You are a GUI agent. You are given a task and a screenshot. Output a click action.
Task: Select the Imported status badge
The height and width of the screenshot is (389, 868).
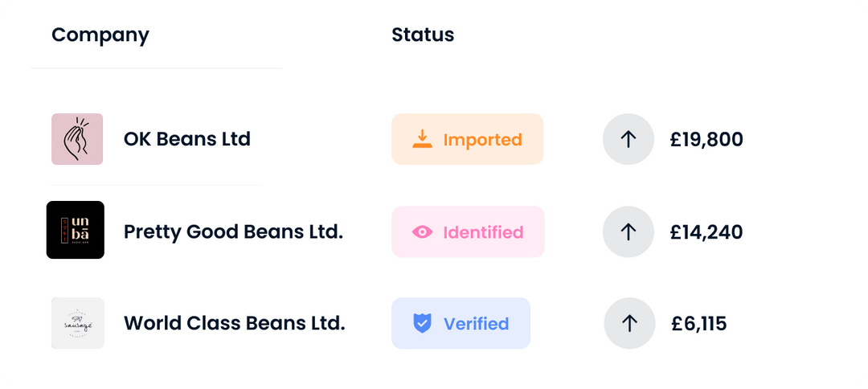tap(467, 139)
